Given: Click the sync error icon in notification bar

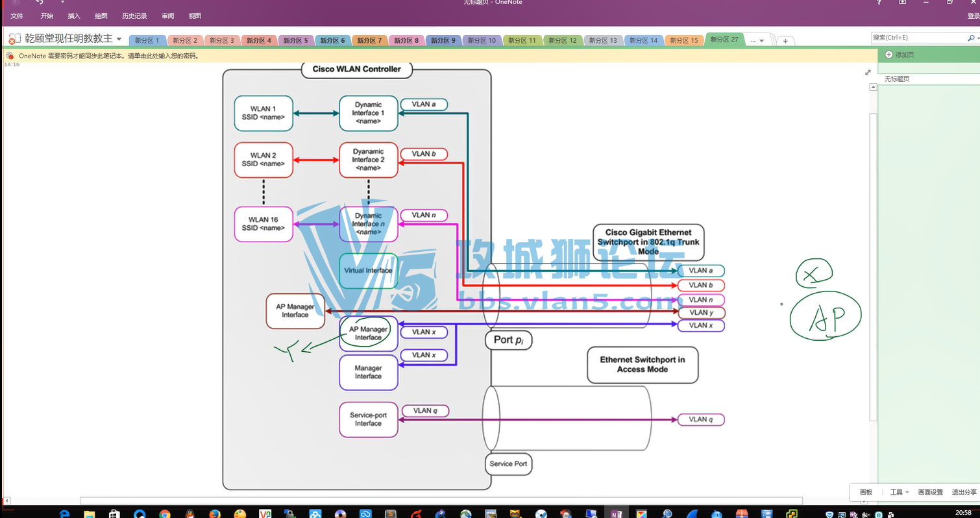Looking at the screenshot, I should (10, 56).
